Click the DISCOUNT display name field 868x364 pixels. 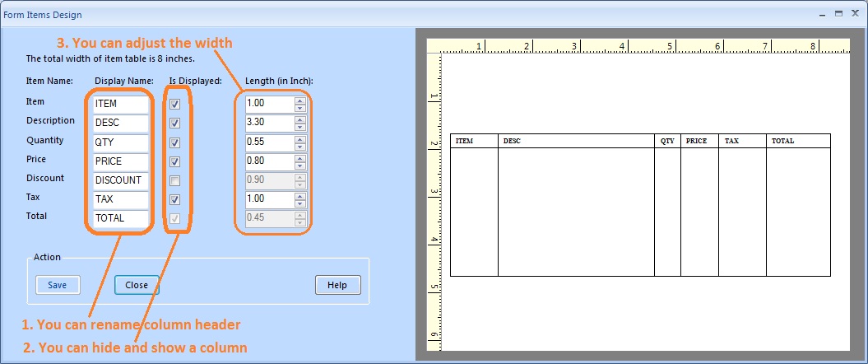coord(120,180)
